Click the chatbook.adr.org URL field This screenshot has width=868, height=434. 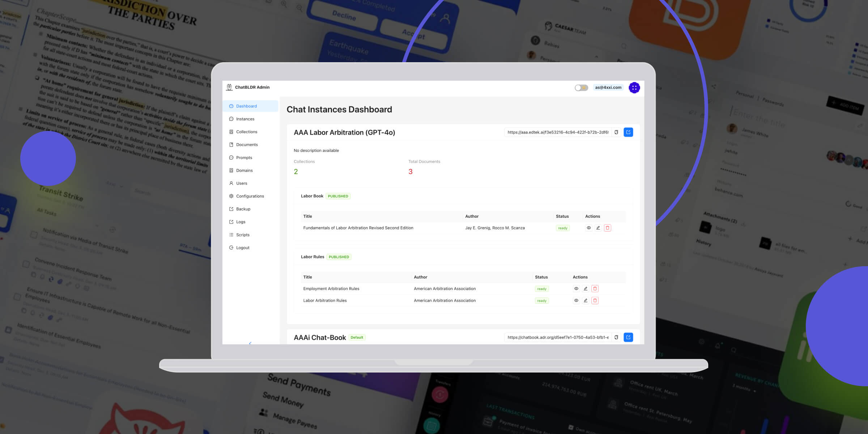point(558,337)
